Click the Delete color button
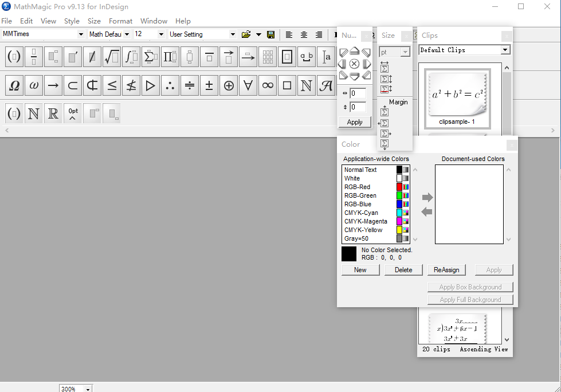 [x=403, y=270]
